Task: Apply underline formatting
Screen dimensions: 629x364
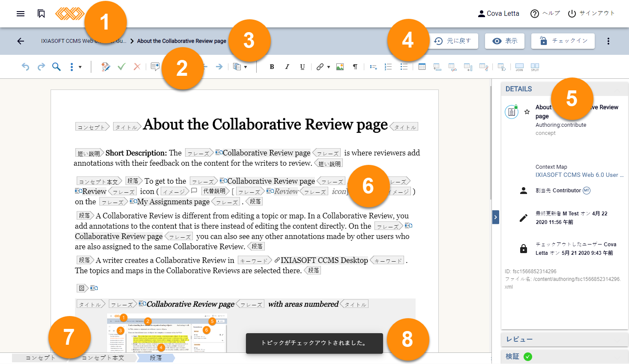Action: 303,67
